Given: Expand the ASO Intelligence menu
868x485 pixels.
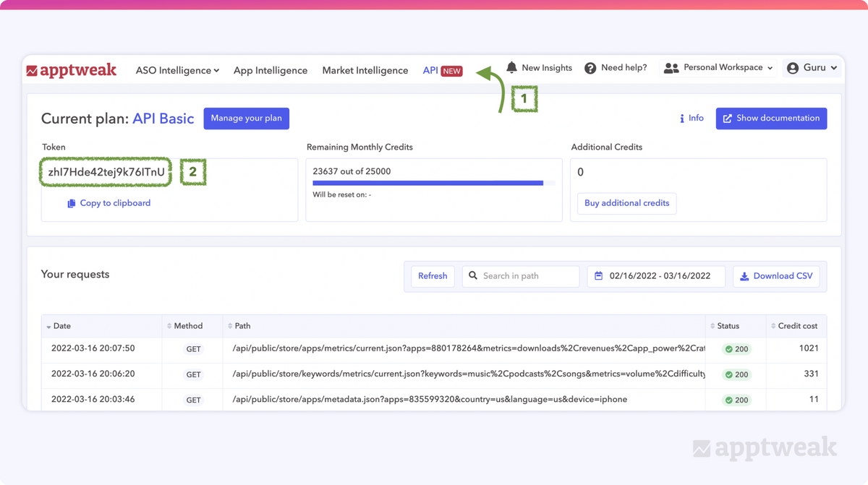Looking at the screenshot, I should (x=177, y=70).
